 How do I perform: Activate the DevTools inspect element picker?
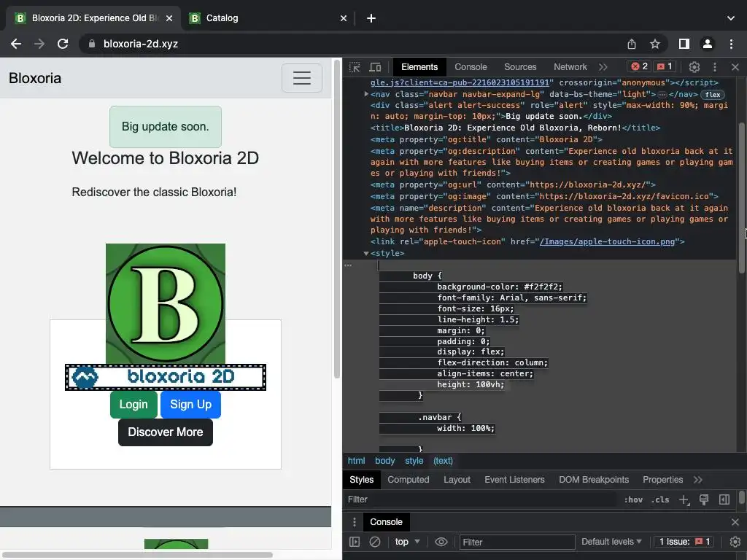click(x=355, y=67)
